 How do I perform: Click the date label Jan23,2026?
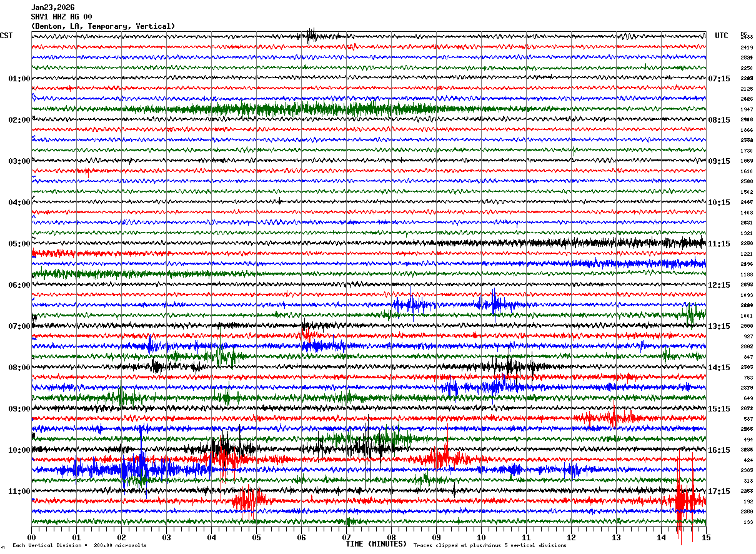pyautogui.click(x=52, y=8)
